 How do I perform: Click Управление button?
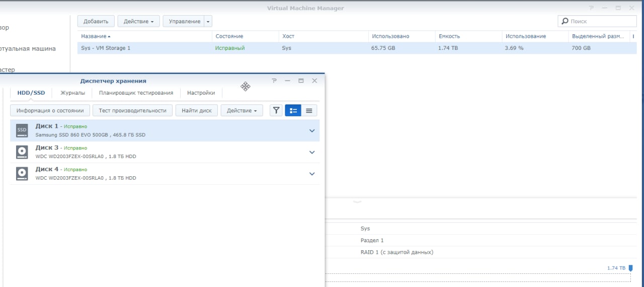[184, 21]
